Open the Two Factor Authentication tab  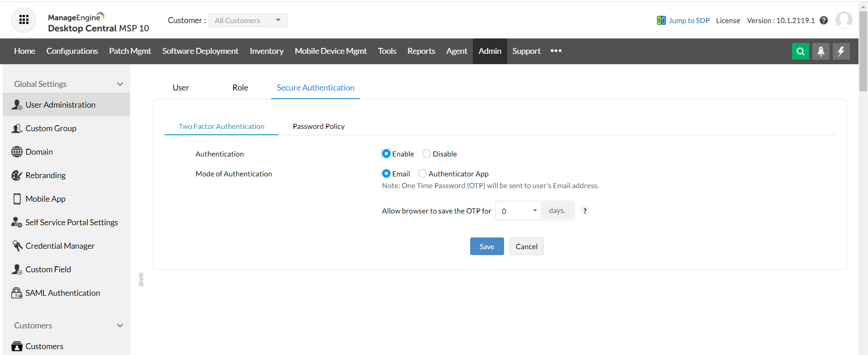pyautogui.click(x=222, y=127)
